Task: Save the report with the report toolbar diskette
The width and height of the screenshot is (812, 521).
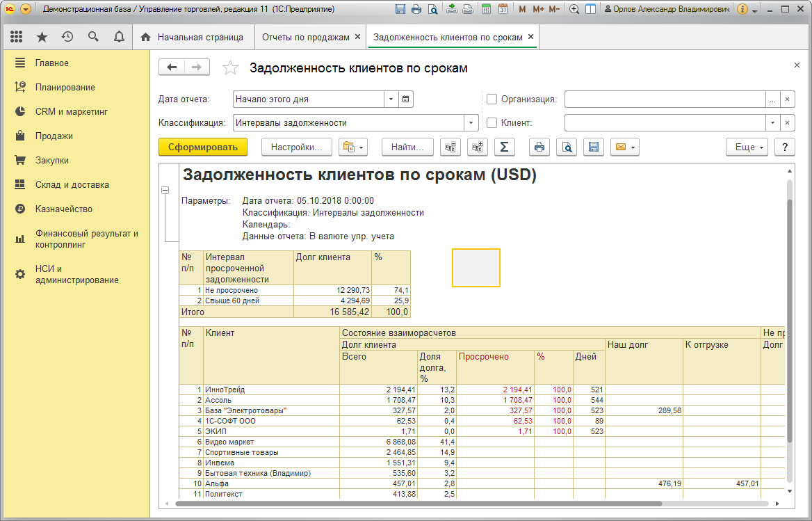Action: coord(594,147)
